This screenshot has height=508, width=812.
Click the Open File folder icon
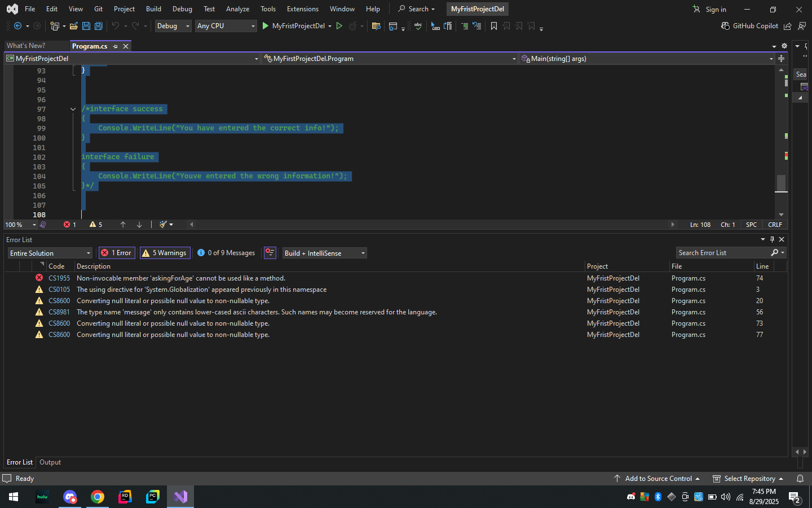click(74, 26)
